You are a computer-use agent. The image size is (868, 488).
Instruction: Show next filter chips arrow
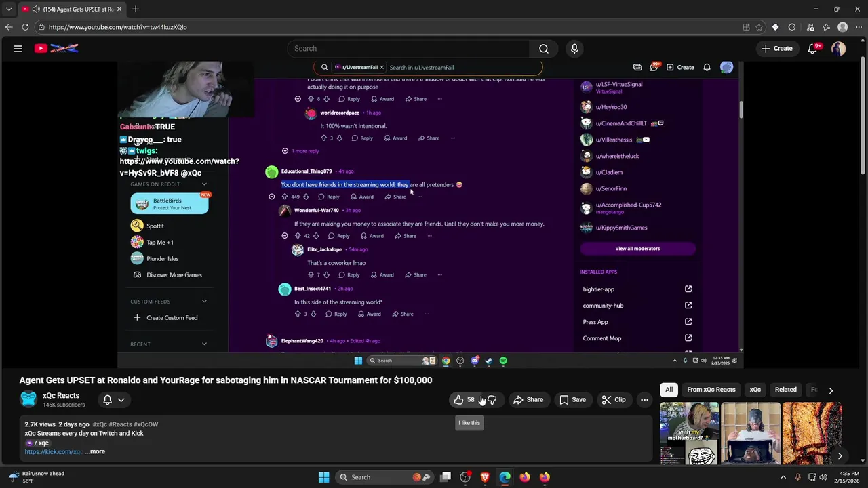coord(831,390)
